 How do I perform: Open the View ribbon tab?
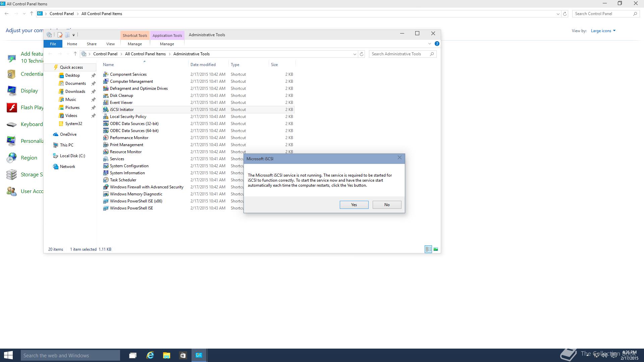[x=110, y=44]
